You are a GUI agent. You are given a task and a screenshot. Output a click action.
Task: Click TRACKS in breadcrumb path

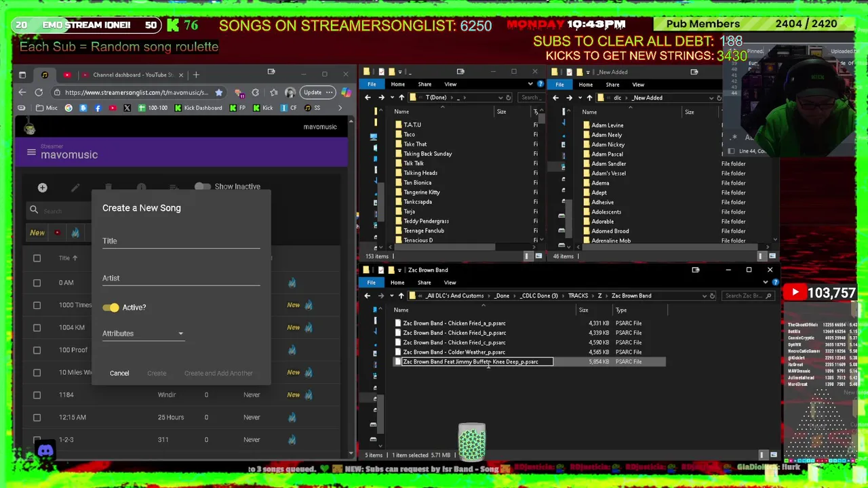click(578, 296)
